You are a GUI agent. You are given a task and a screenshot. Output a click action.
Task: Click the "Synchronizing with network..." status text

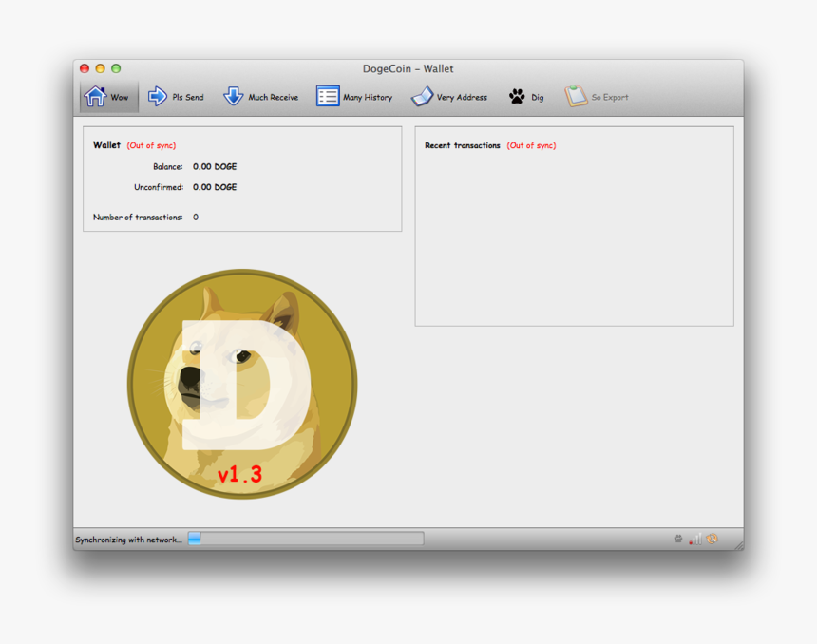coord(128,540)
